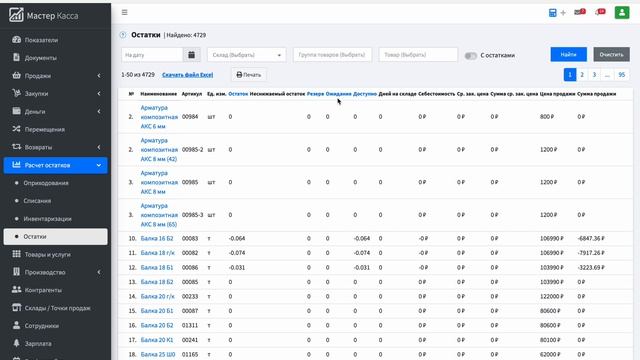Image resolution: width=640 pixels, height=360 pixels.
Task: Open Балка 16 Б2 product link
Action: click(x=157, y=238)
